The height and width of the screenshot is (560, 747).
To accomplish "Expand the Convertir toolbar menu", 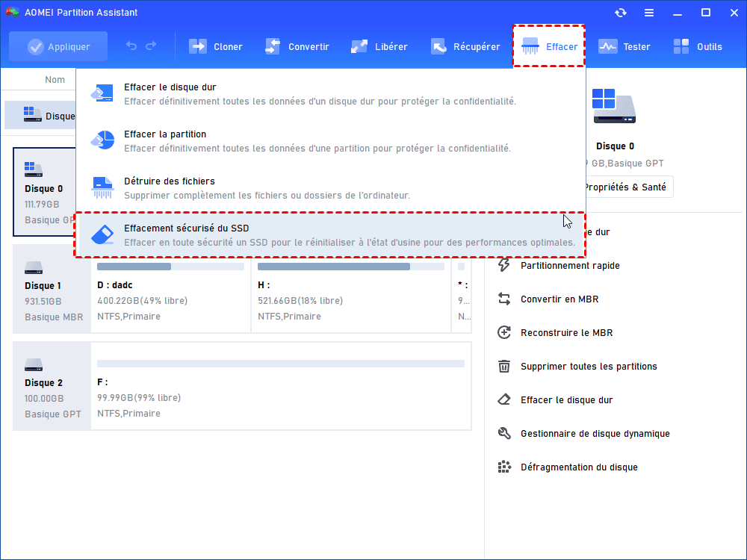I will coord(297,46).
